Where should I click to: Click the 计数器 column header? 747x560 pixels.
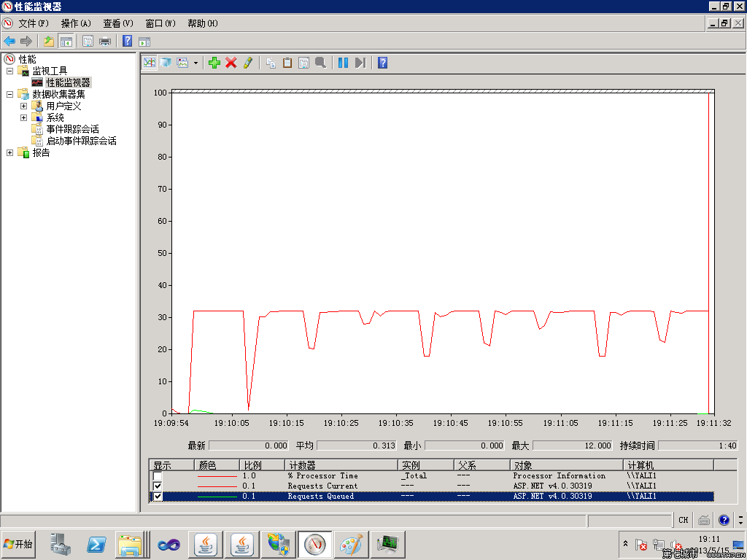pos(341,465)
